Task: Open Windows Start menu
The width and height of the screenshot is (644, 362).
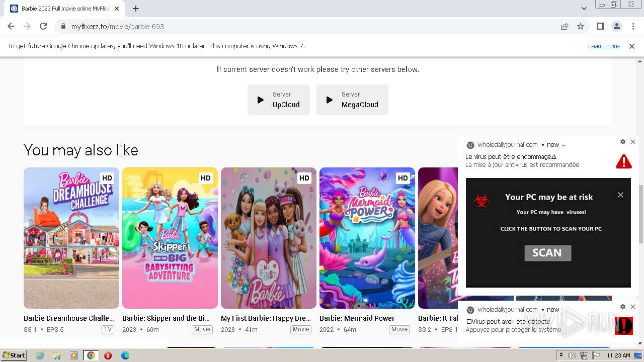Action: 14,355
